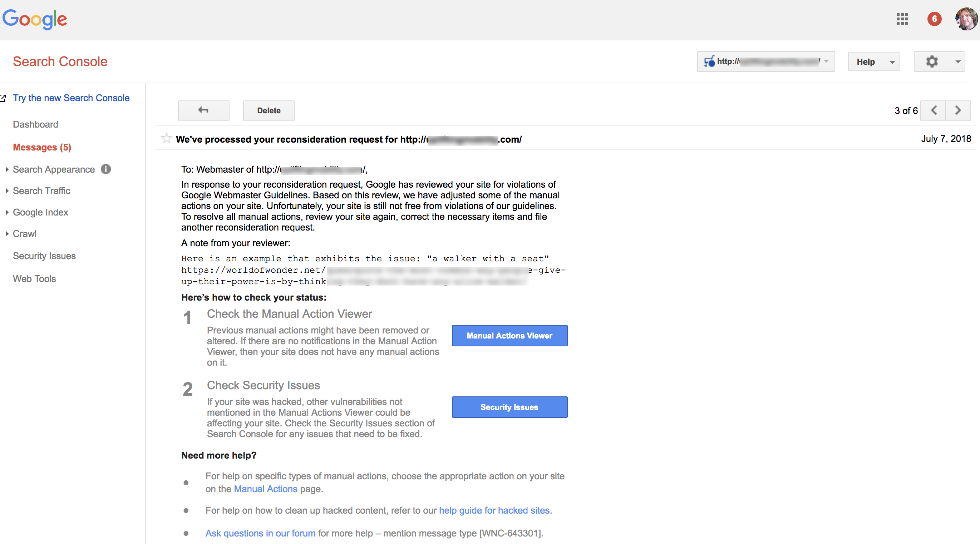Select Security Issues in the sidebar
Image resolution: width=980 pixels, height=544 pixels.
[x=44, y=256]
